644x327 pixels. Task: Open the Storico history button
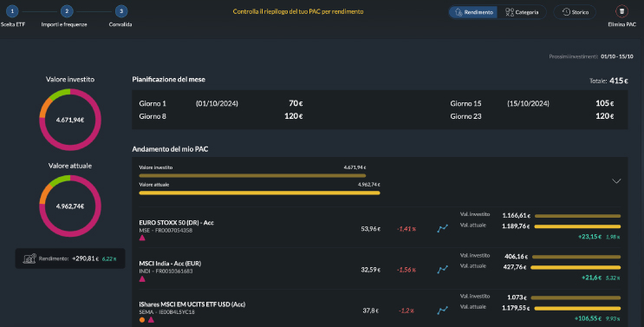(x=575, y=12)
